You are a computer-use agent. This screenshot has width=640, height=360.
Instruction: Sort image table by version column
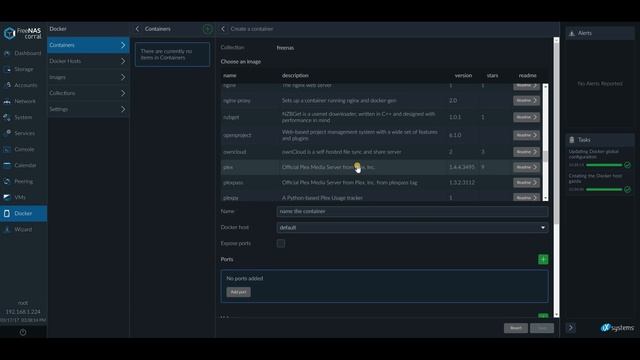[x=463, y=76]
